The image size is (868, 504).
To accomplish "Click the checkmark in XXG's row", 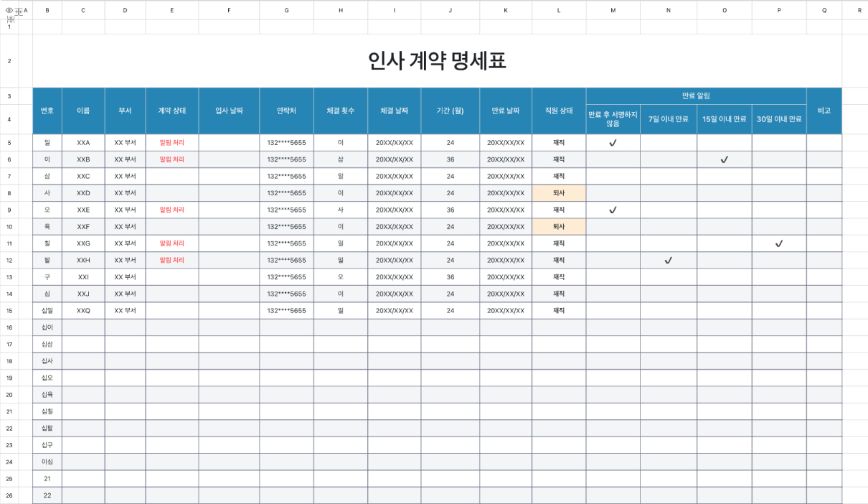I will [779, 243].
